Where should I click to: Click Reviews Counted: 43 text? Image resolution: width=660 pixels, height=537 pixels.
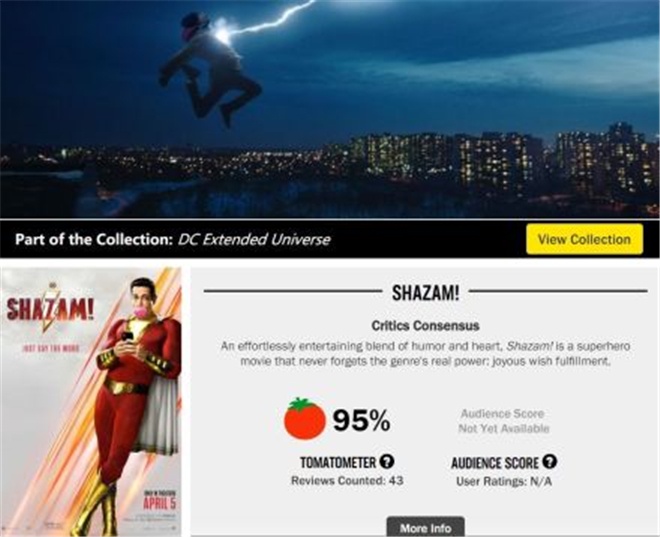347,480
